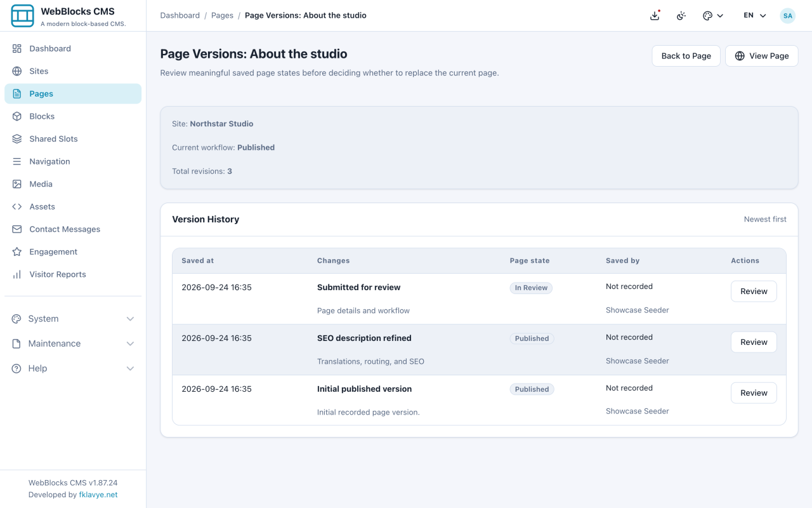Click the Site: Northstar Studio text

213,124
